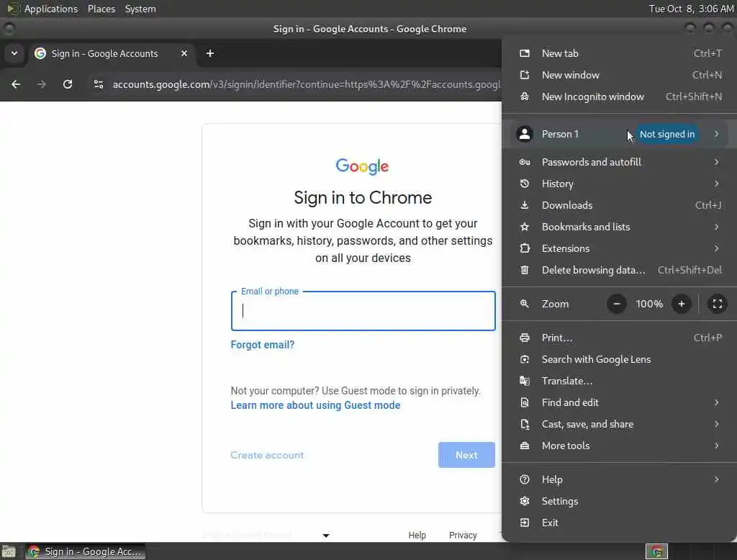Open a new tab with plus button
Screen dimensions: 737x560
pyautogui.click(x=210, y=53)
